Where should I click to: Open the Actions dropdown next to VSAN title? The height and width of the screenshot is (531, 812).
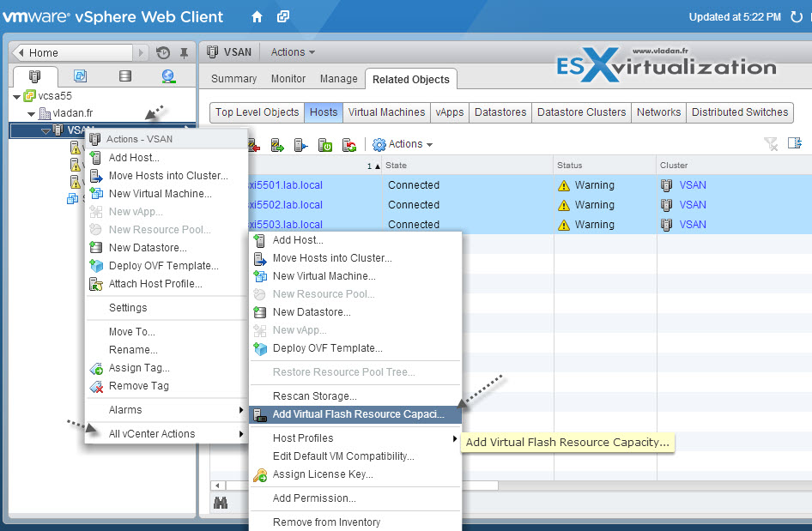click(293, 52)
